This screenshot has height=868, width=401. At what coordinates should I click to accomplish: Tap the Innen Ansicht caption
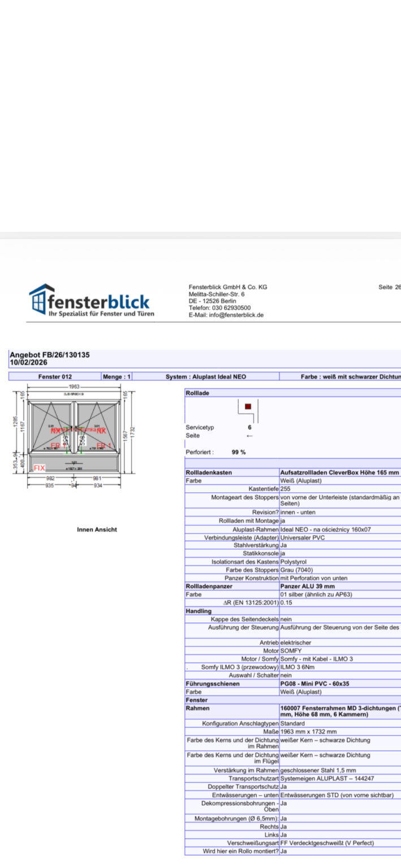pos(97,530)
